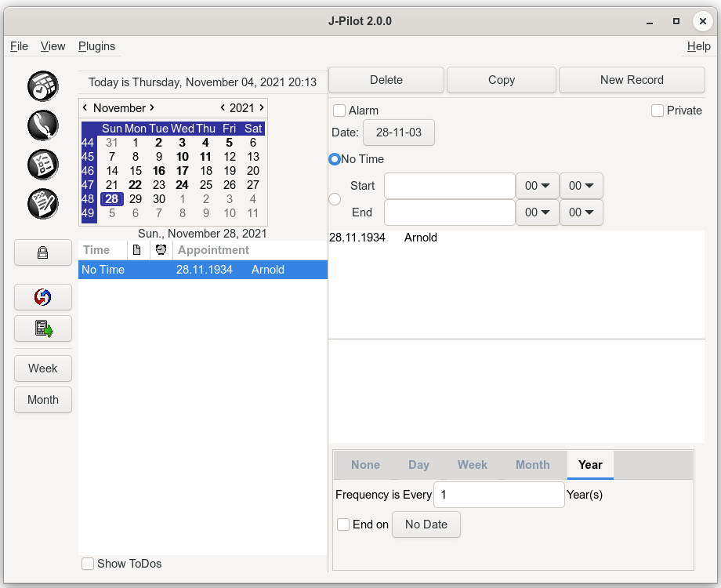Open the Memo notepad icon
The height and width of the screenshot is (588, 721).
click(42, 204)
